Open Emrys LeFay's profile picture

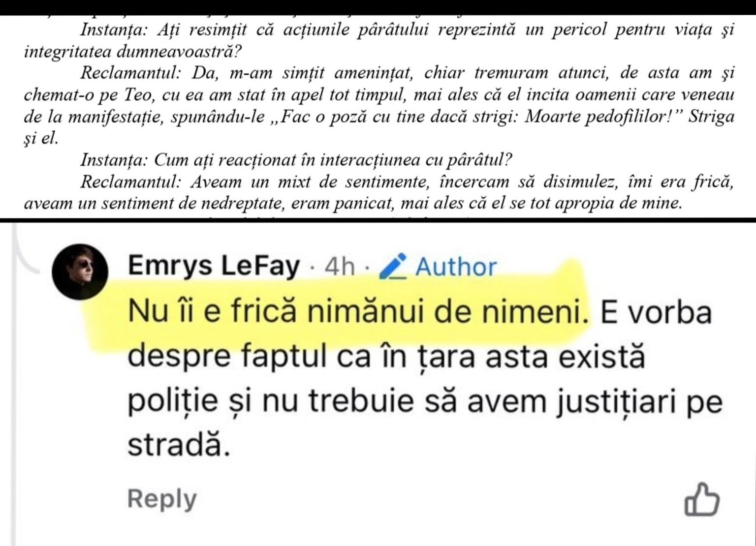pyautogui.click(x=80, y=271)
